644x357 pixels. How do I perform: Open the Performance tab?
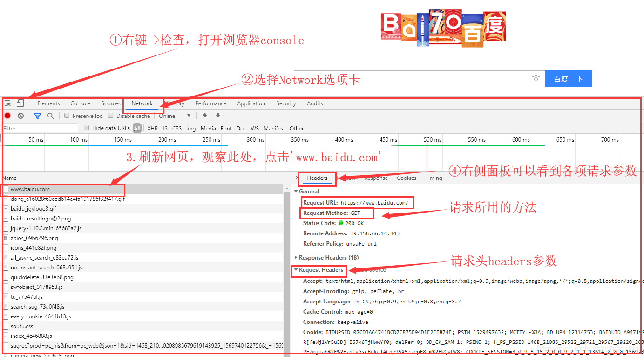click(x=211, y=103)
